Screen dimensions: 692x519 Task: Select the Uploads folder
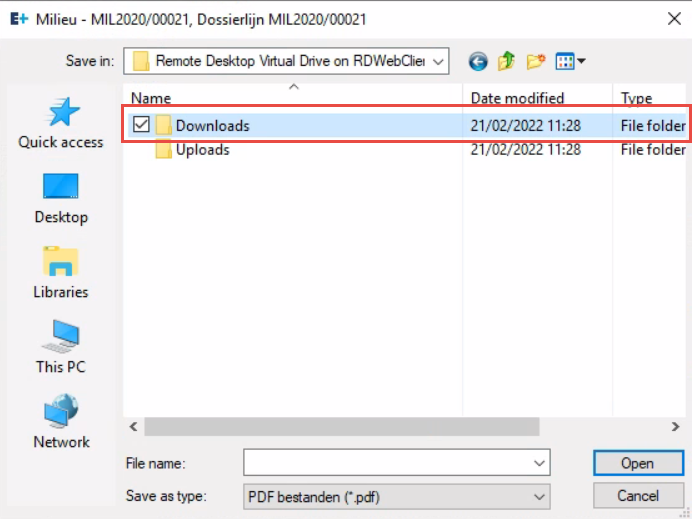(x=202, y=150)
